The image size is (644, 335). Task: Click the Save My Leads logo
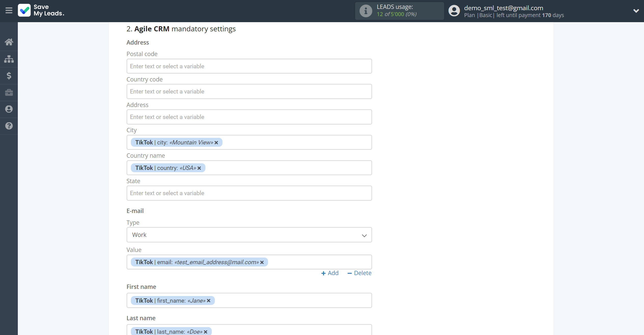(41, 10)
